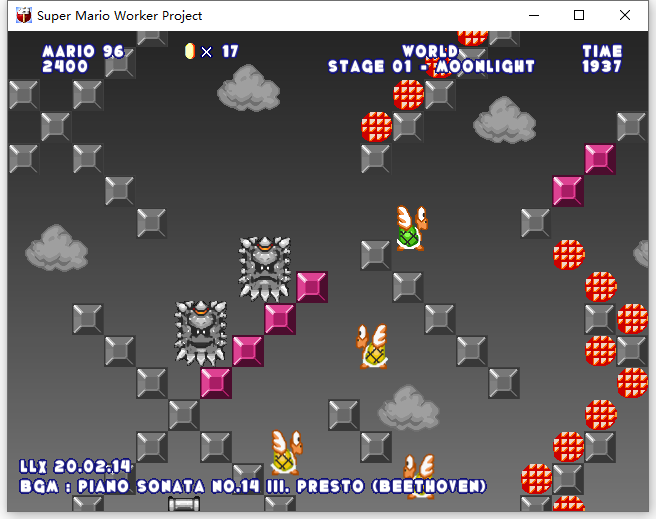656x519 pixels.
Task: Click the gray block left of the green Paratroopa
Action: click(x=376, y=255)
